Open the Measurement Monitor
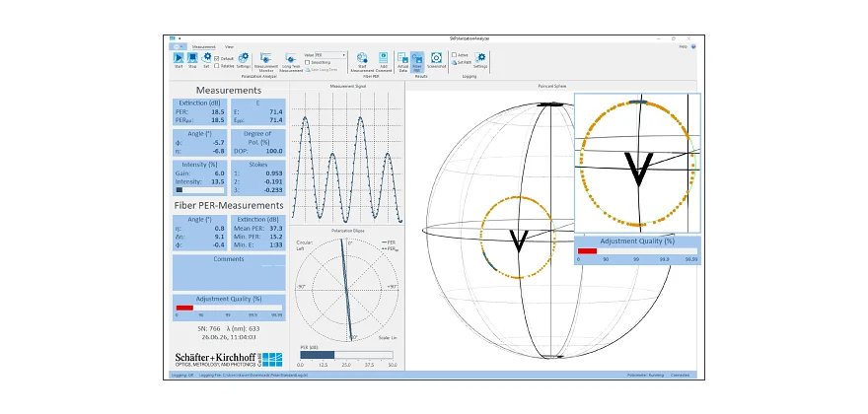The width and height of the screenshot is (868, 414). 265,62
